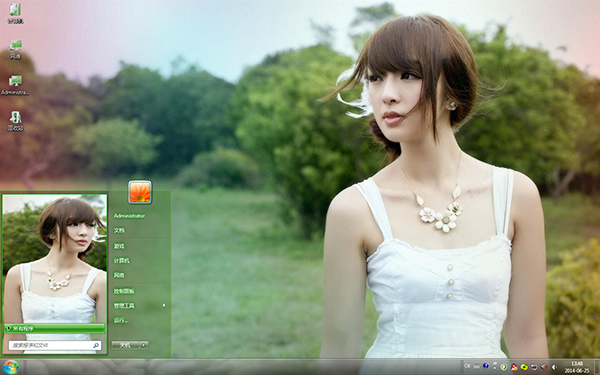Click the taskbar clock showing 13:48
The height and width of the screenshot is (375, 600).
coord(577,367)
